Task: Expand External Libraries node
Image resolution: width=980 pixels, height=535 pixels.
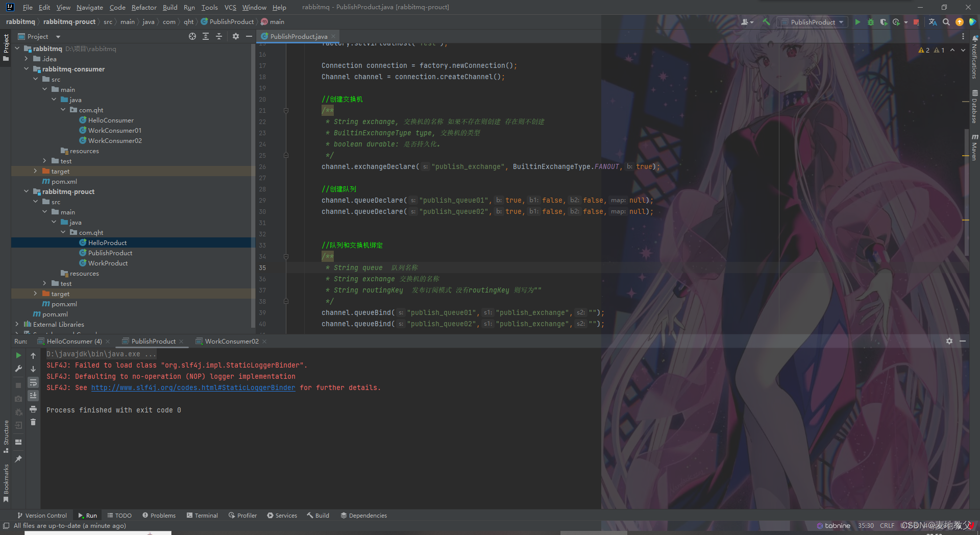Action: [17, 324]
